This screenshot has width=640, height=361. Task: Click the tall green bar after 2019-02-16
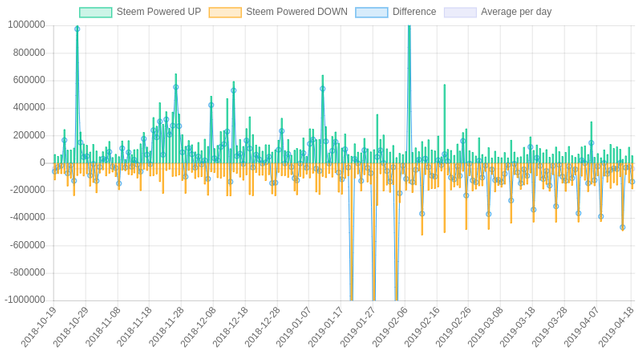click(x=444, y=124)
